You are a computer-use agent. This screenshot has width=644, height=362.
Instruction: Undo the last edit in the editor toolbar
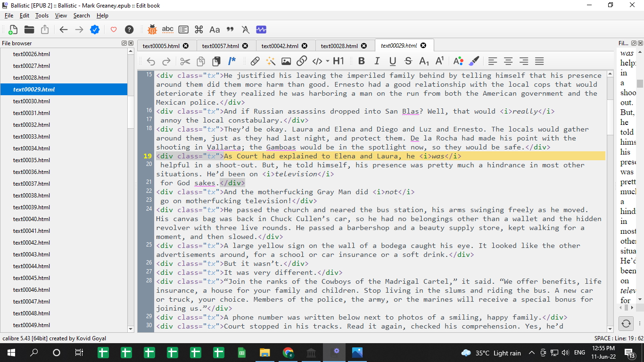point(151,61)
